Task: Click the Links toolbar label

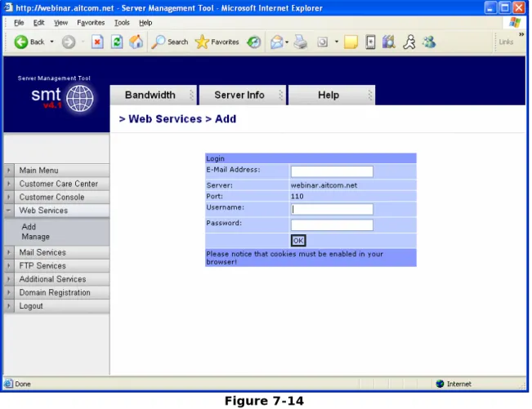Action: click(x=506, y=42)
